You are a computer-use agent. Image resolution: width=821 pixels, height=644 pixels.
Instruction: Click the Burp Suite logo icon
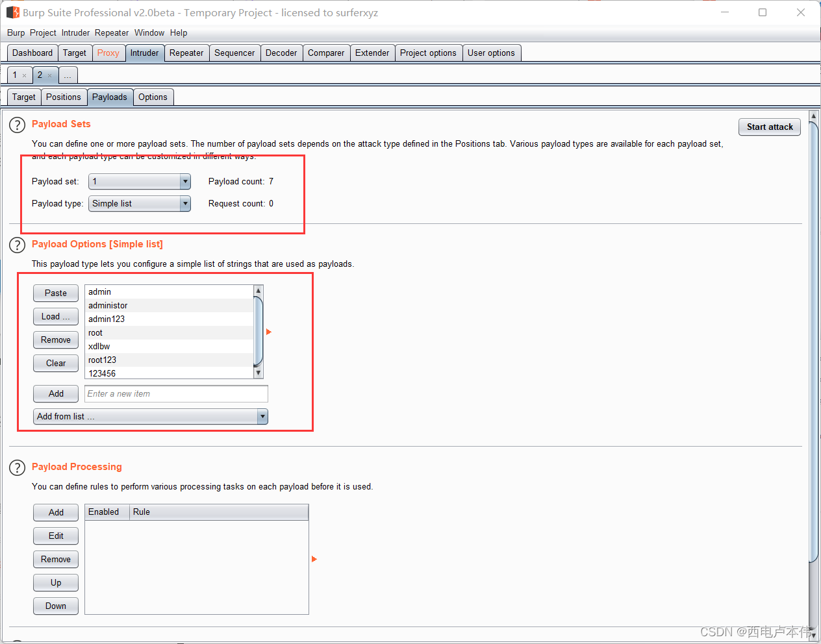click(x=13, y=12)
